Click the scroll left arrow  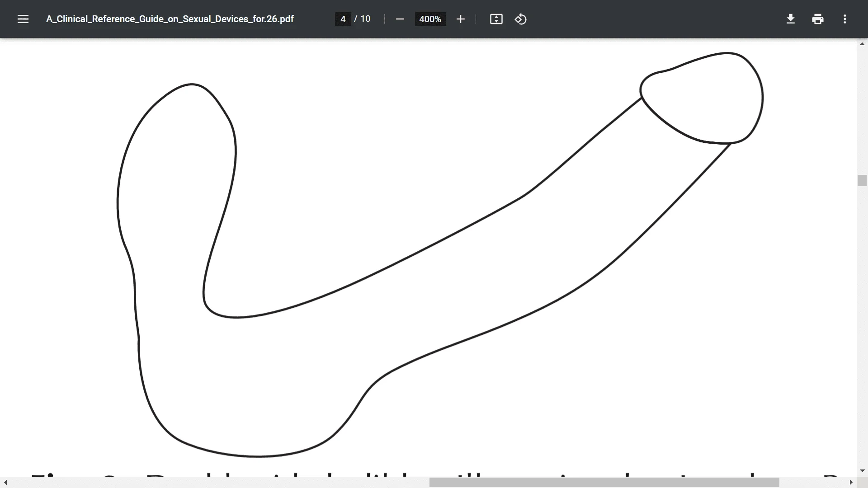click(5, 483)
